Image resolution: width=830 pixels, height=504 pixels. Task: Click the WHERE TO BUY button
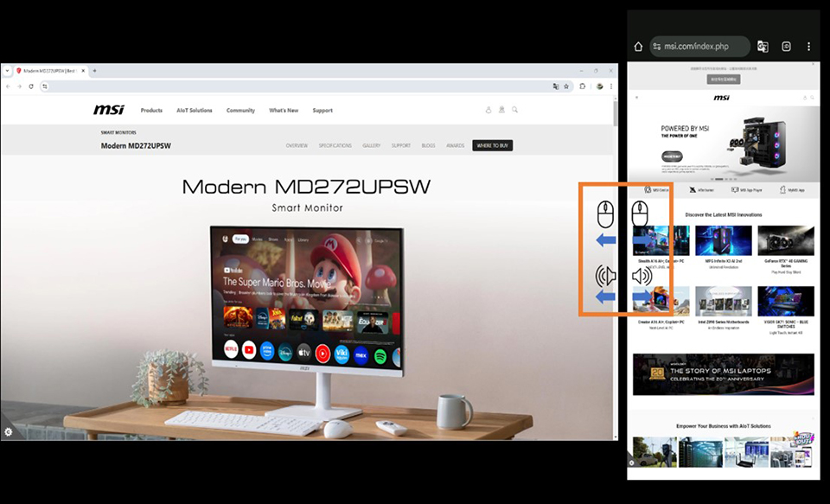coord(492,145)
